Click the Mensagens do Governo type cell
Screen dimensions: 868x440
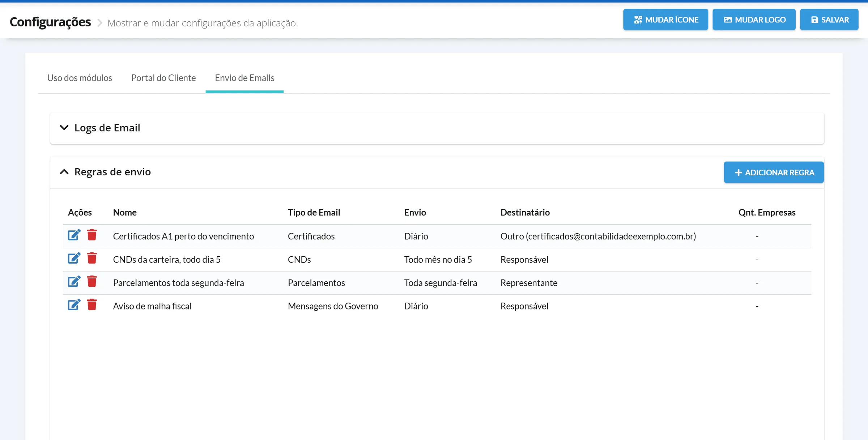click(333, 306)
